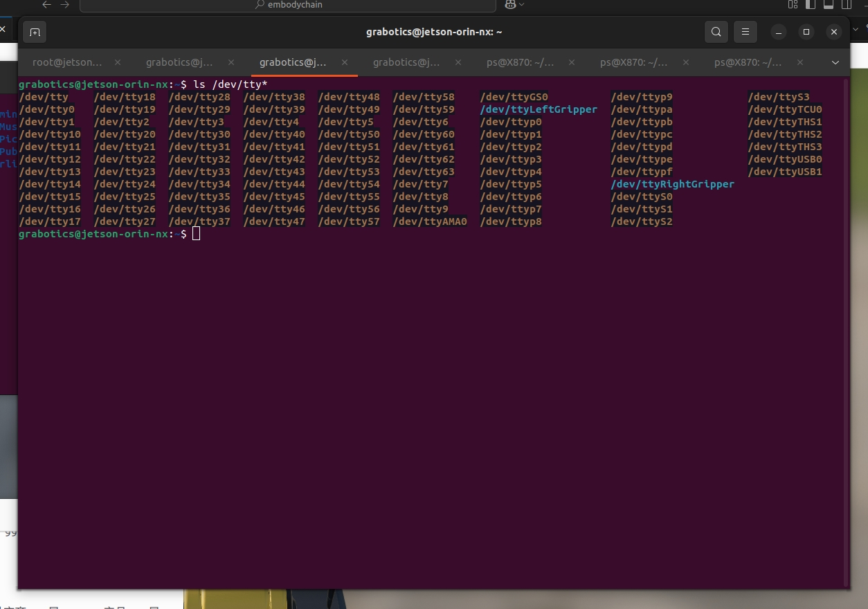Expand the terminal tab list dropdown
The image size is (868, 609).
(835, 62)
